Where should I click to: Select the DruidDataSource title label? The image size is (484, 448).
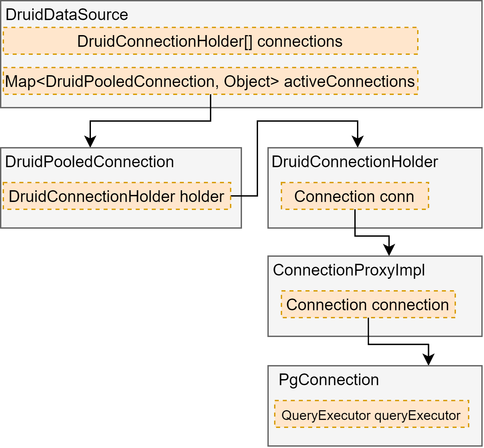pyautogui.click(x=67, y=15)
